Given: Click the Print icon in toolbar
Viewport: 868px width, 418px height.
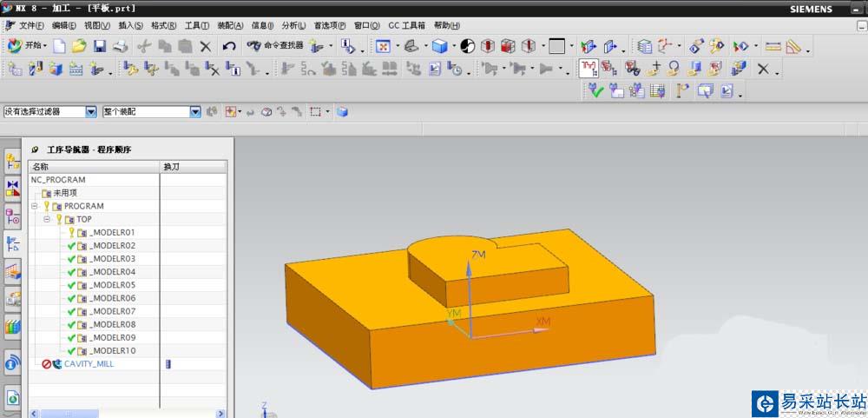Looking at the screenshot, I should coord(121,46).
